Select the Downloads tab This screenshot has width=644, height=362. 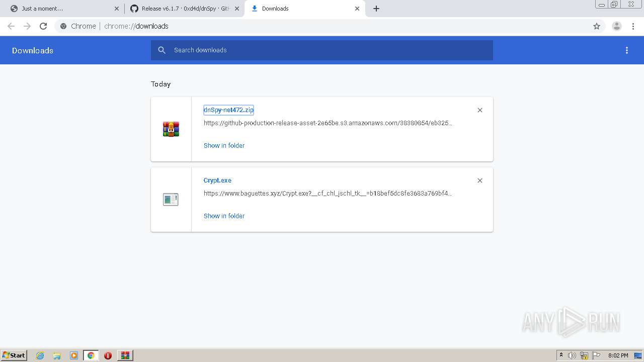(304, 9)
